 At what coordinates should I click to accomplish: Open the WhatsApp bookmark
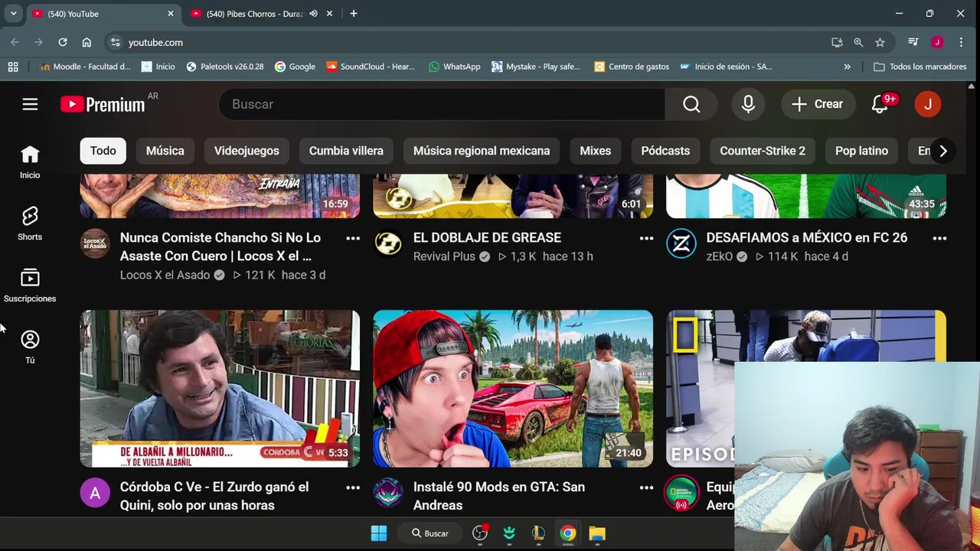[455, 67]
